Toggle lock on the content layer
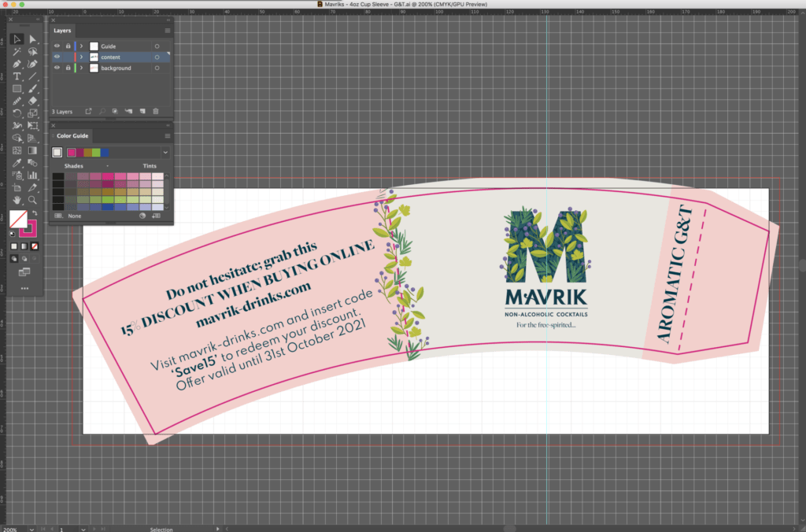Screen dimensions: 806x532 [x=68, y=57]
